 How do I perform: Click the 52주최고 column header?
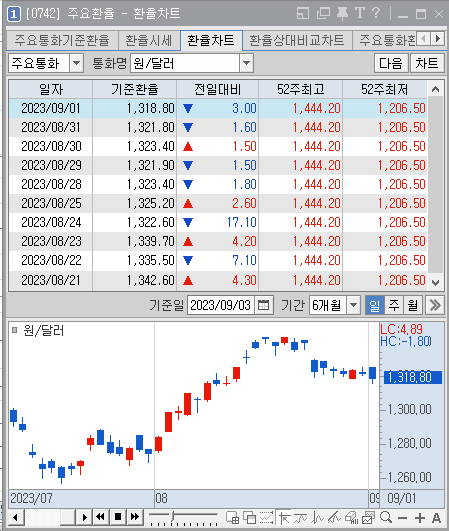tap(301, 89)
